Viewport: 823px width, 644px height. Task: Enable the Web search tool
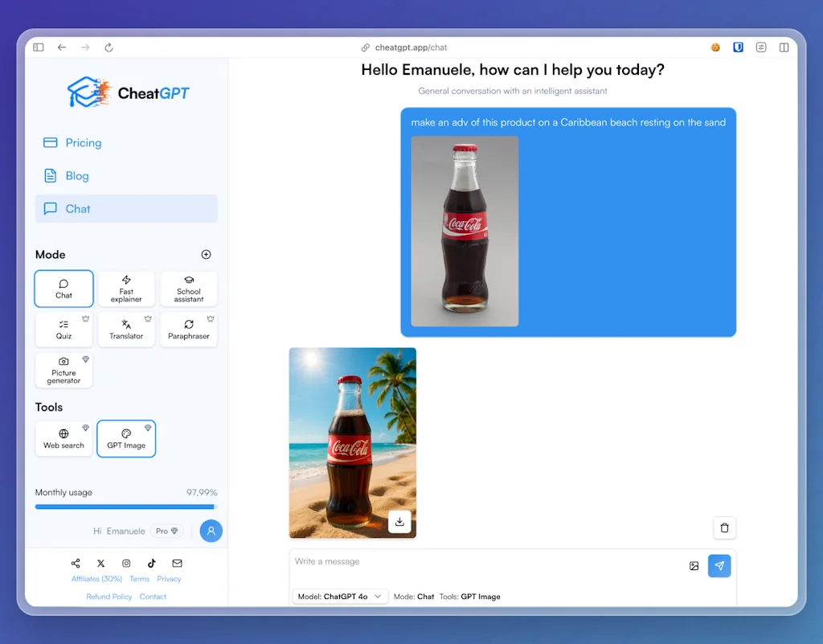coord(63,439)
